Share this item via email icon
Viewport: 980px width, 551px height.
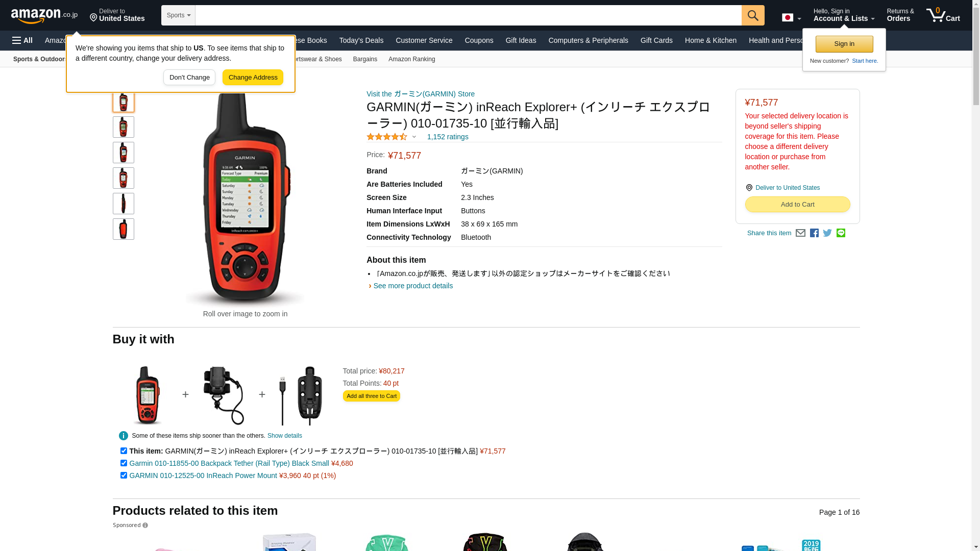(x=800, y=233)
